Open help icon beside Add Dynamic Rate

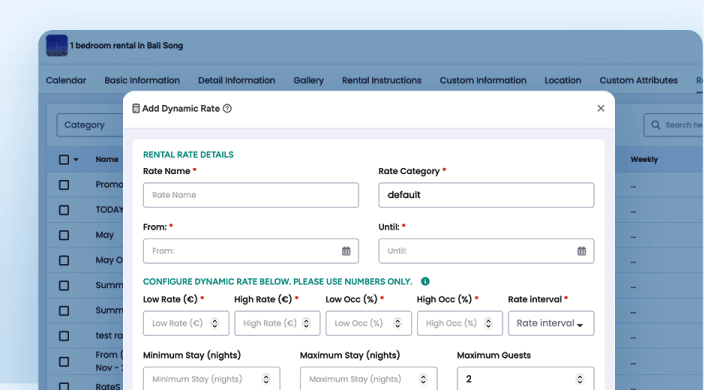227,108
